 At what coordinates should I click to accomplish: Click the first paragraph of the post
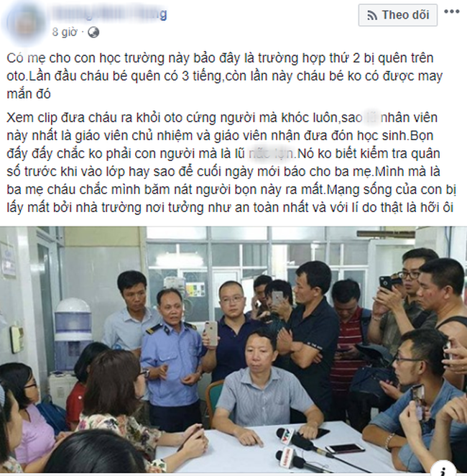coord(224,76)
